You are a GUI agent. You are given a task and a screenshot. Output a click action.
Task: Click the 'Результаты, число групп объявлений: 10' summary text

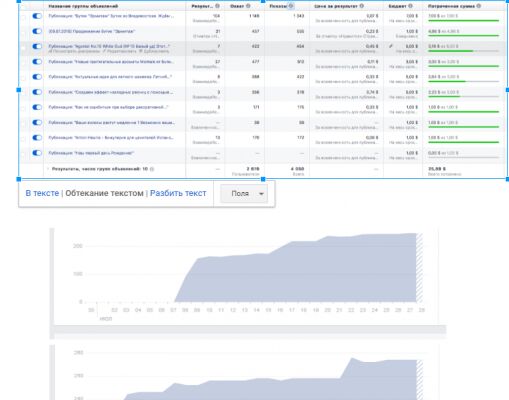100,169
